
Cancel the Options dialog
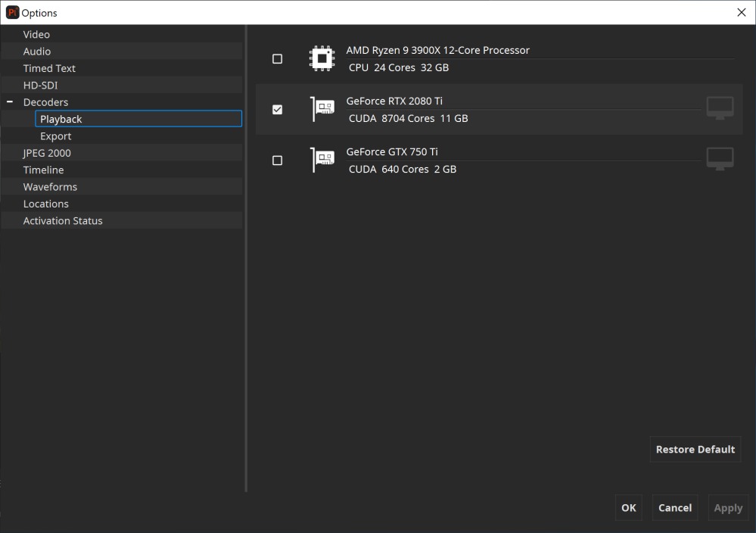[674, 508]
